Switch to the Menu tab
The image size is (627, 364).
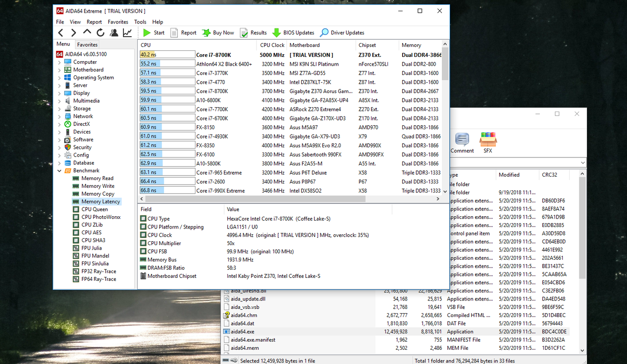click(x=63, y=44)
